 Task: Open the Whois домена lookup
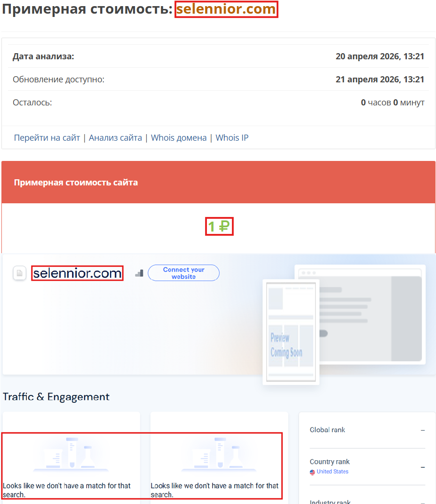click(x=179, y=137)
